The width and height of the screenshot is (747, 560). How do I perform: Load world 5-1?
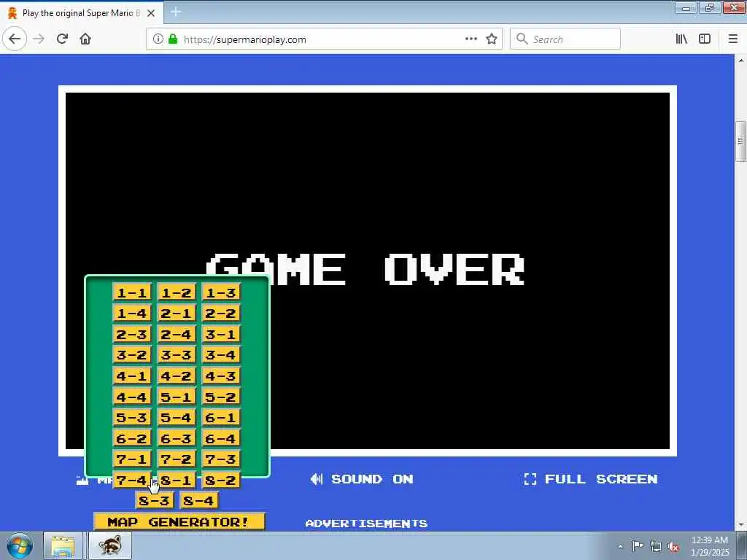177,397
